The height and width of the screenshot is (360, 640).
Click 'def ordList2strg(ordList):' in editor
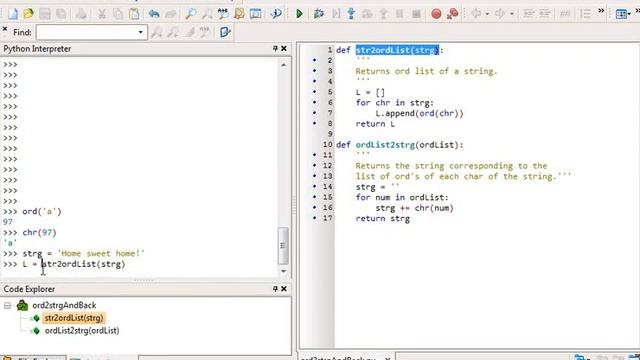tap(400, 145)
